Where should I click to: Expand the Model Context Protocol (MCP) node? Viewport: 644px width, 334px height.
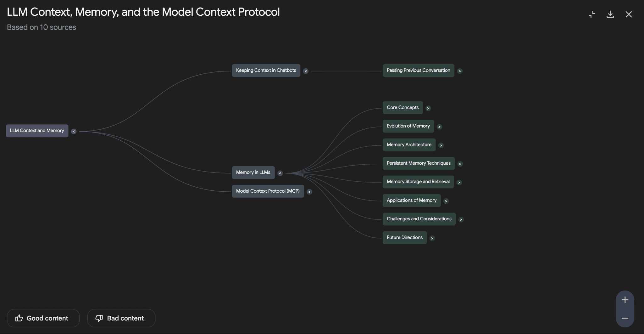tap(309, 192)
